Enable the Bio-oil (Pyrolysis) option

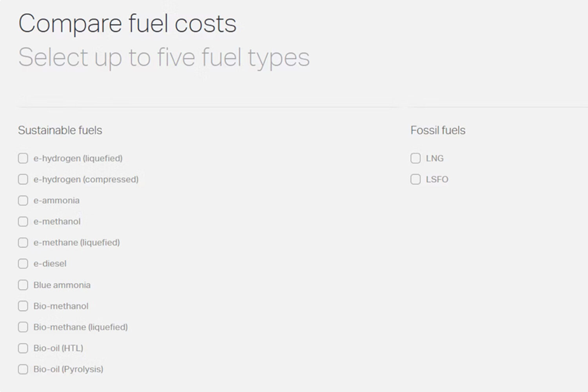23,369
